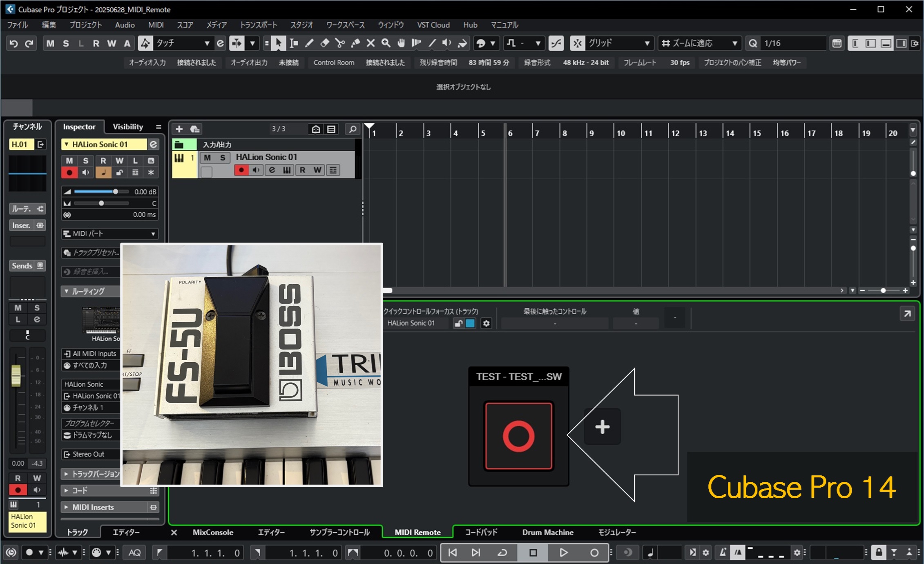
Task: Solo HALion Sonic 01 track in list
Action: tap(222, 158)
